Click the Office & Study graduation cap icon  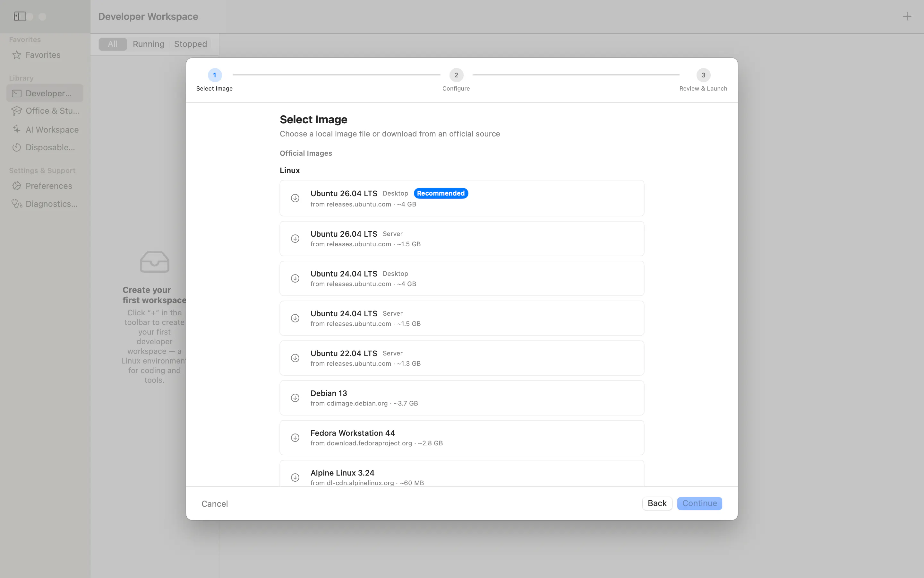[x=16, y=111]
